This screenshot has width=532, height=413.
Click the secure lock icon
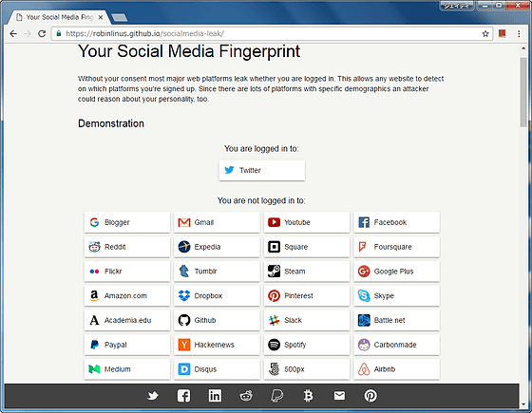click(x=59, y=33)
